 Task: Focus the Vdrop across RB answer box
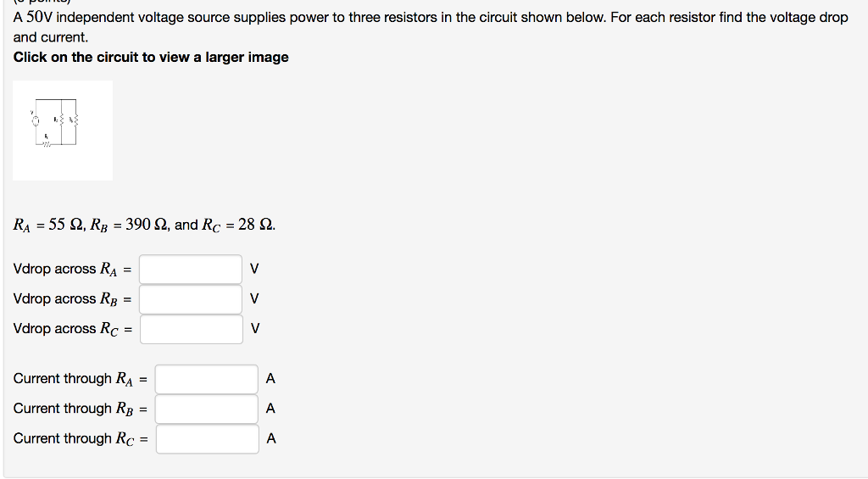(191, 299)
